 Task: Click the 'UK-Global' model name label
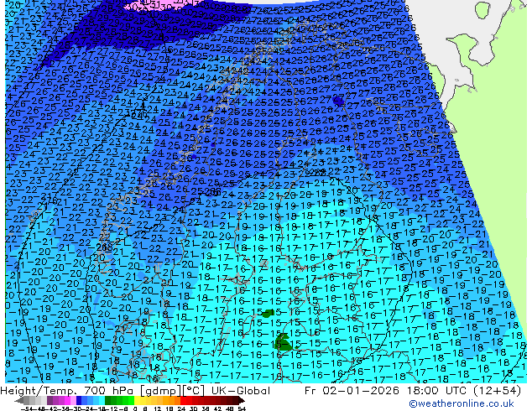coord(240,391)
